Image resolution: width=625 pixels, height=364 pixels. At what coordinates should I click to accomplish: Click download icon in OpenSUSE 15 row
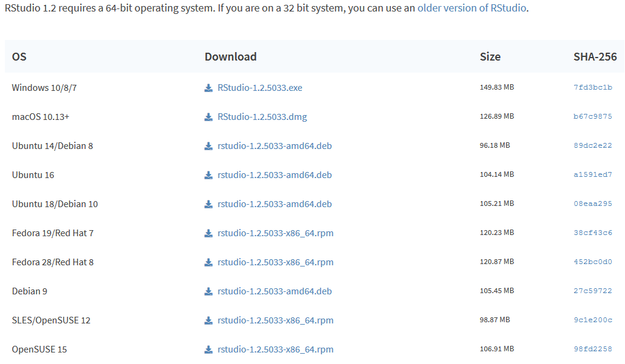[x=209, y=349]
